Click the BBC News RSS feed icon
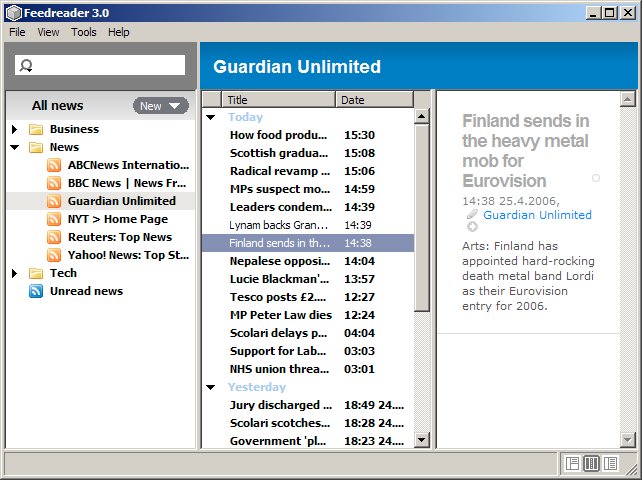642x480 pixels. click(x=54, y=183)
